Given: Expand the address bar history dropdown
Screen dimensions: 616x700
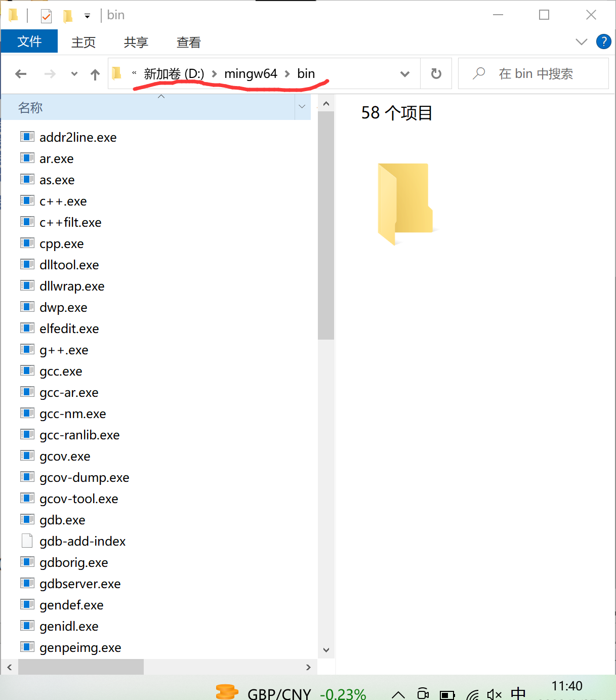Looking at the screenshot, I should point(404,74).
